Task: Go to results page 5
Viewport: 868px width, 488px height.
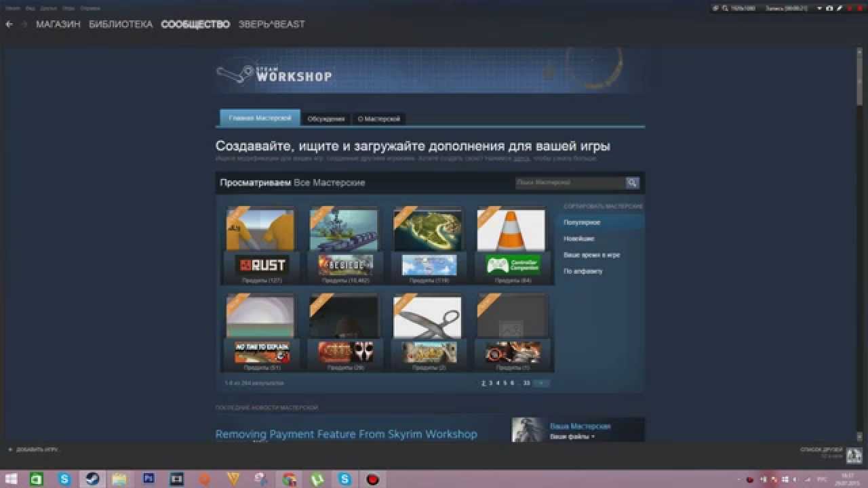Action: pos(505,383)
